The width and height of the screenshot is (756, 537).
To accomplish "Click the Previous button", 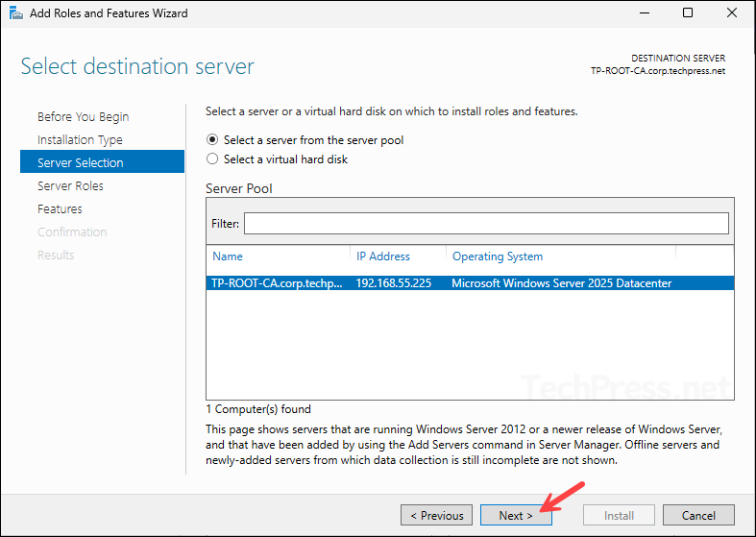I will (436, 515).
